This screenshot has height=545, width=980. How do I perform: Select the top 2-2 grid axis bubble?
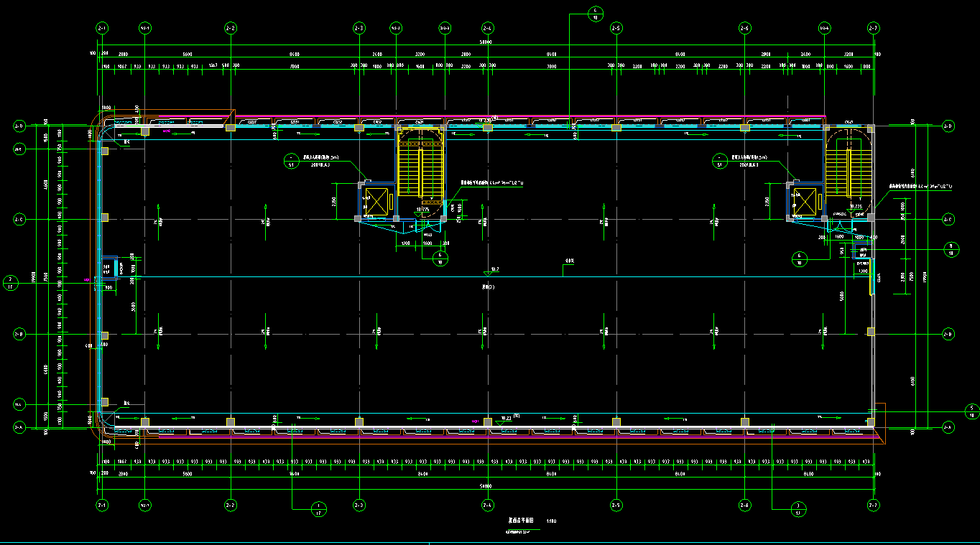tap(231, 28)
